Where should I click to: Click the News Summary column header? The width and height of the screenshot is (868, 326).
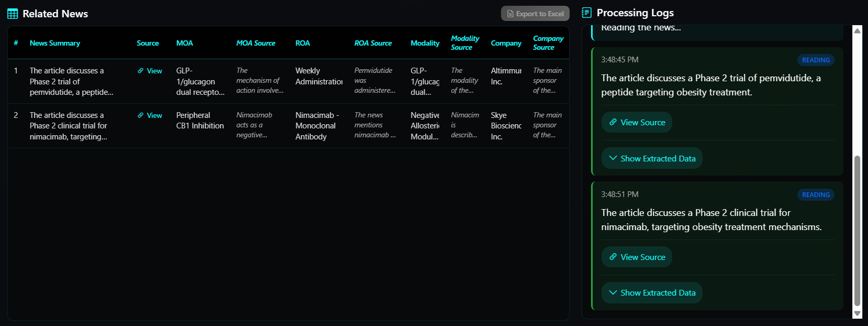55,43
